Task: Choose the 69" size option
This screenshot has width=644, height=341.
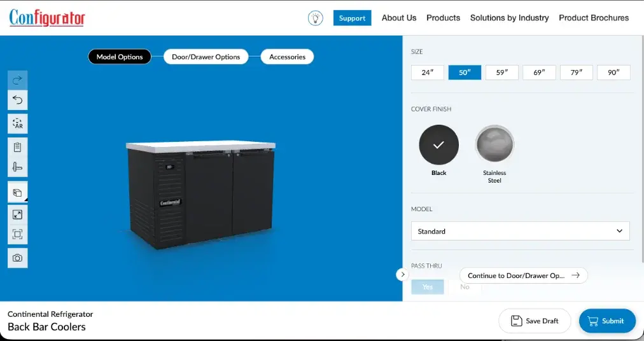Action: coord(539,73)
